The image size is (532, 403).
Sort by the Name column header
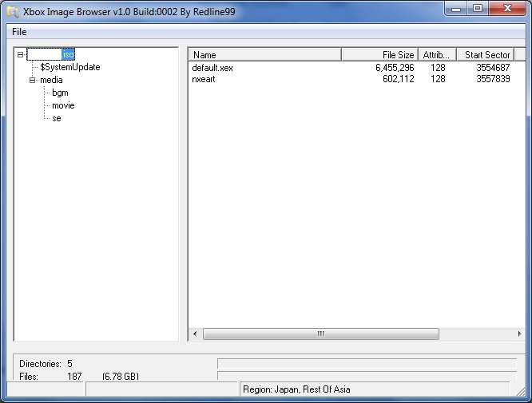[264, 55]
